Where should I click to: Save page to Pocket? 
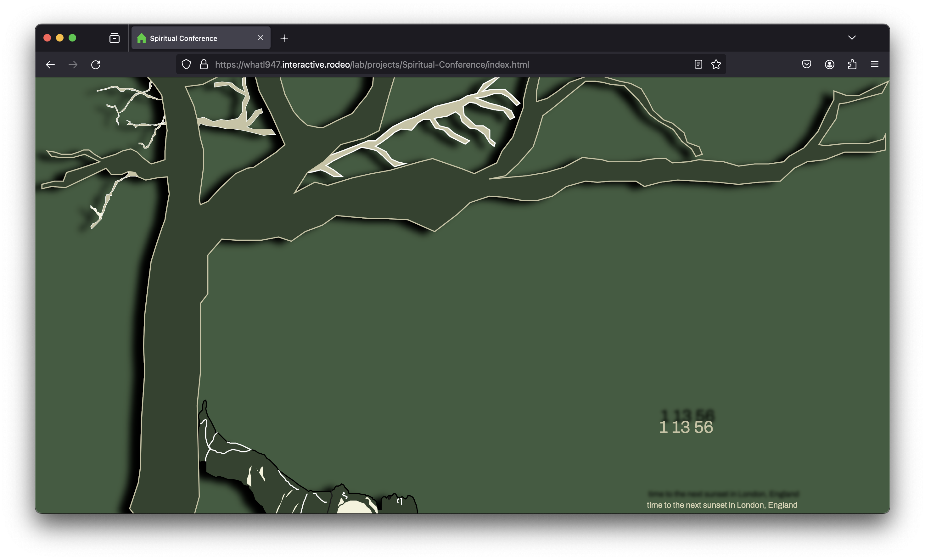click(x=806, y=64)
